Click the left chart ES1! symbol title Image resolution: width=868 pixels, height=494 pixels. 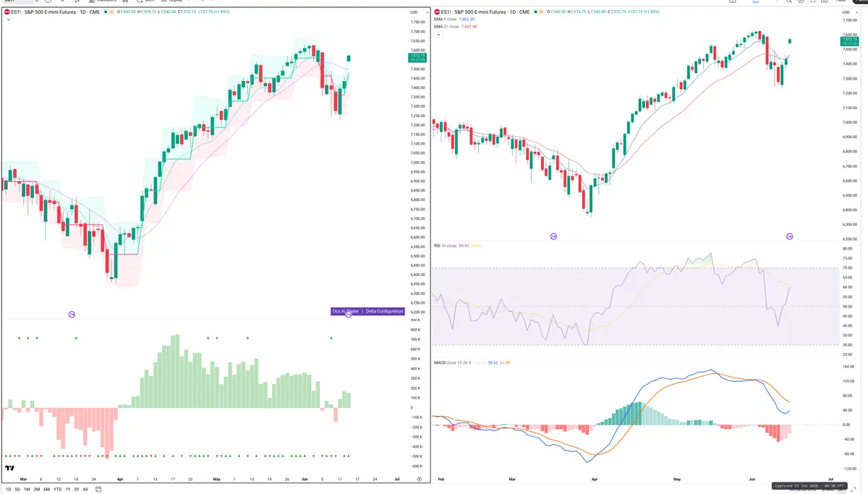point(55,12)
